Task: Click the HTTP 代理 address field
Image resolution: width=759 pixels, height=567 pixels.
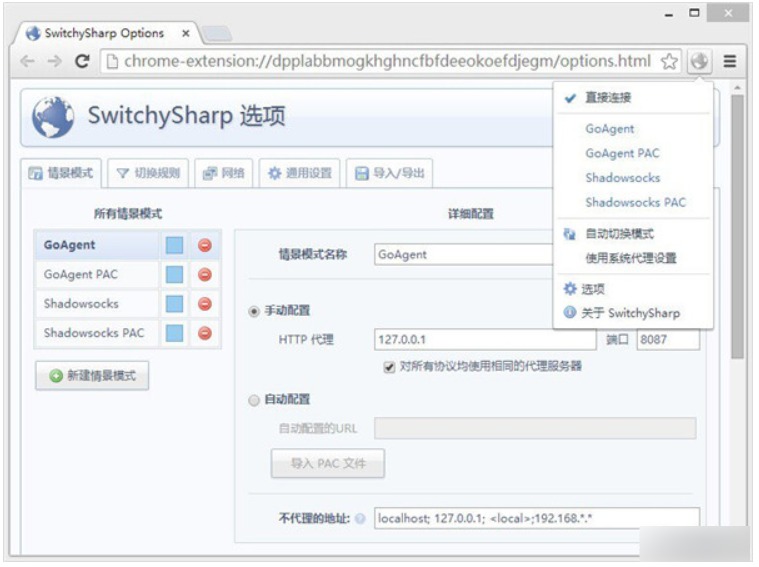Action: (485, 339)
